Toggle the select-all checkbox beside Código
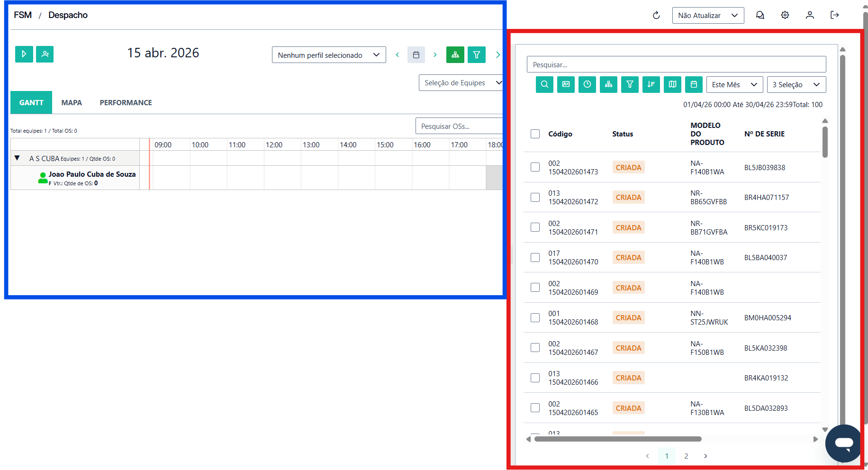The image size is (868, 470). click(535, 134)
